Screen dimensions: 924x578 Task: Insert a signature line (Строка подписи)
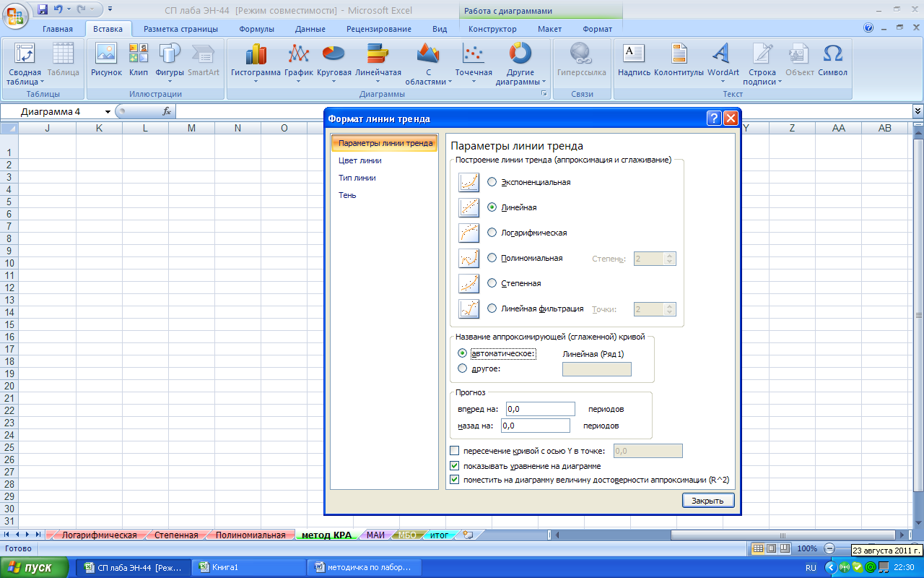coord(762,64)
